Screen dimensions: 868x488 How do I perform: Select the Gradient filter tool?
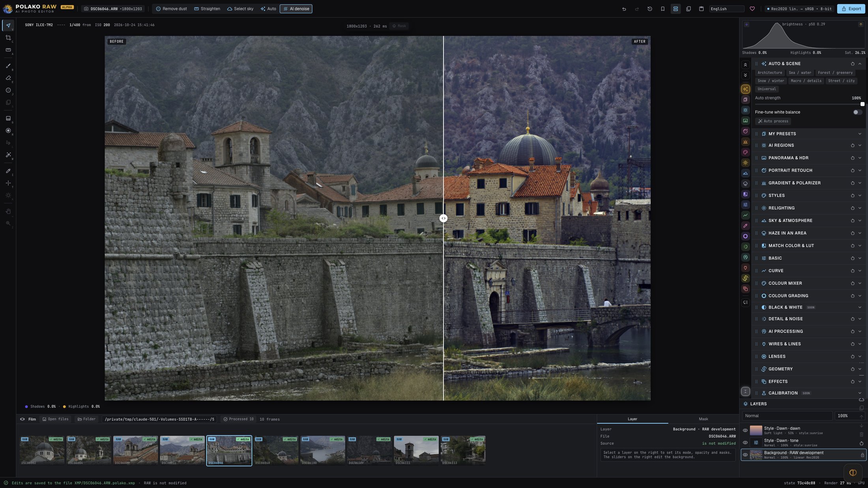[8, 118]
